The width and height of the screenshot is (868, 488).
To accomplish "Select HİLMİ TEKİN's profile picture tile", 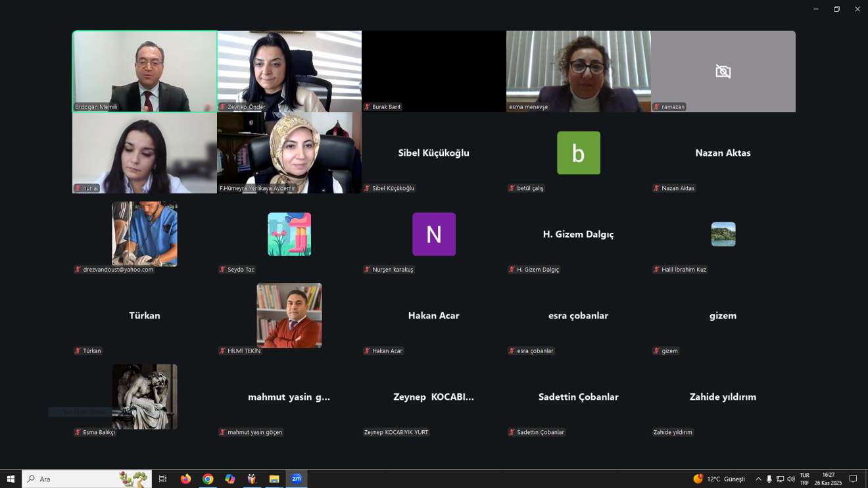I will 289,316.
